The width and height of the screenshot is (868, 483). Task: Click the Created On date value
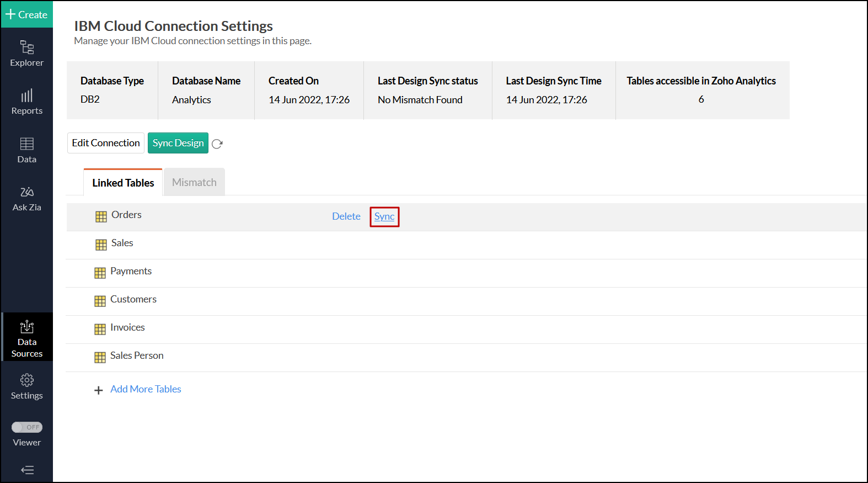coord(309,100)
